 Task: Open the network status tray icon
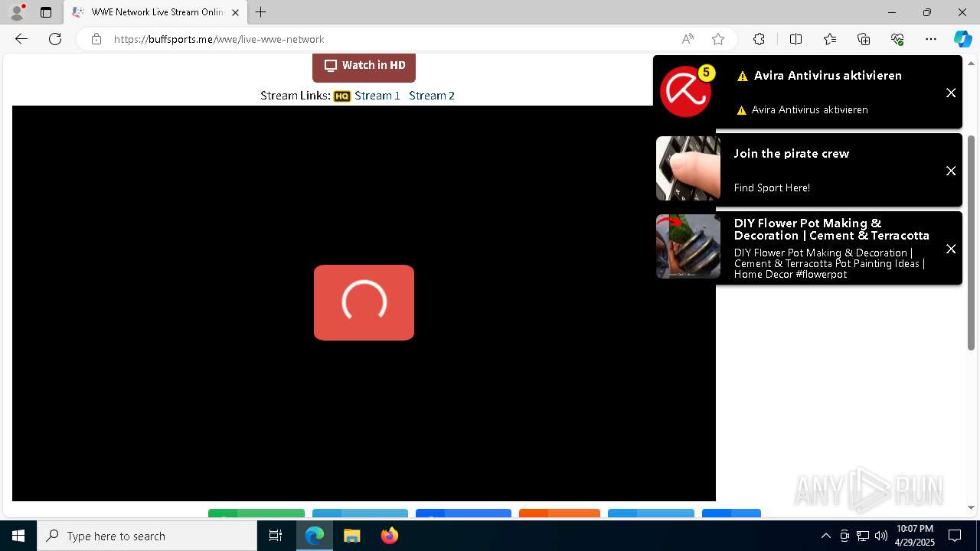(863, 536)
